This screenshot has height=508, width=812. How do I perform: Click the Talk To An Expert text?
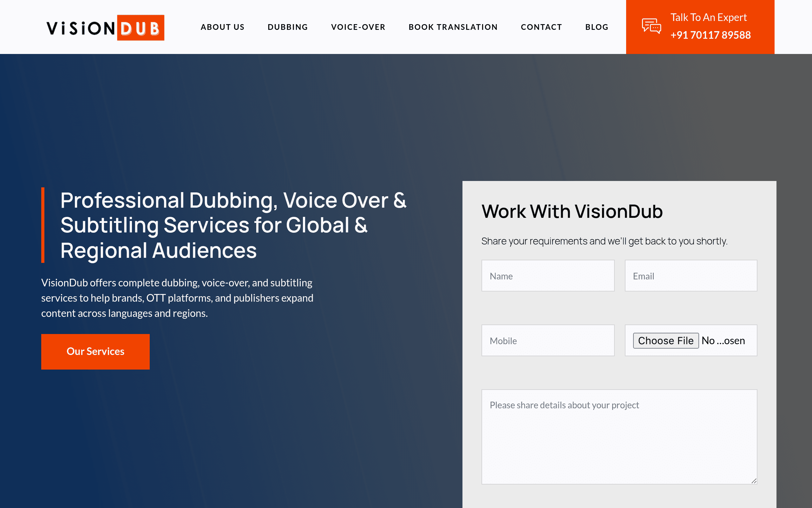[x=708, y=17]
